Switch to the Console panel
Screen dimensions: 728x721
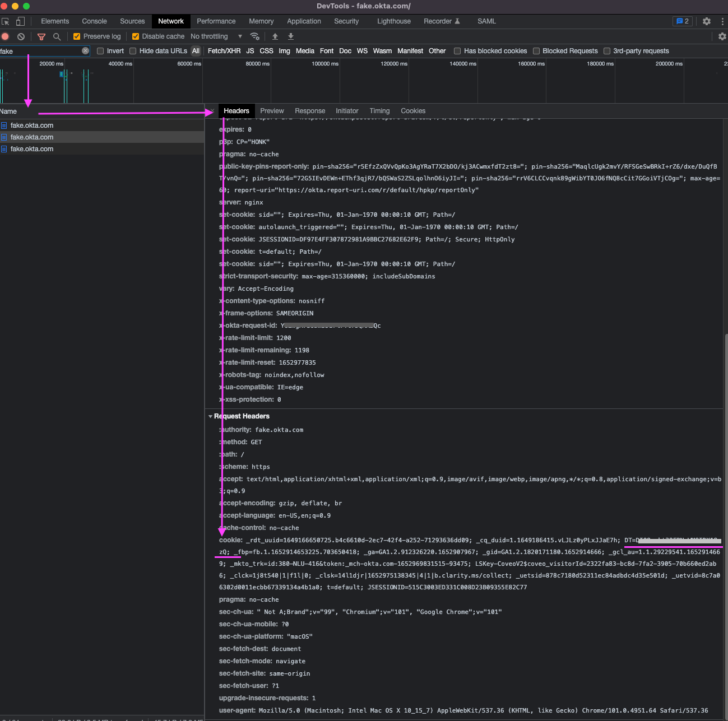pos(94,21)
